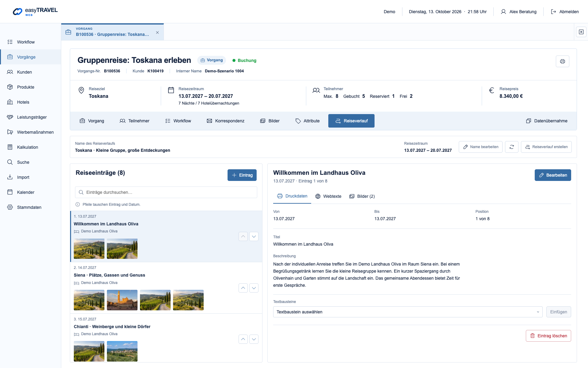This screenshot has height=368, width=588.
Task: Open Stammdaten settings in sidebar
Action: pyautogui.click(x=31, y=207)
